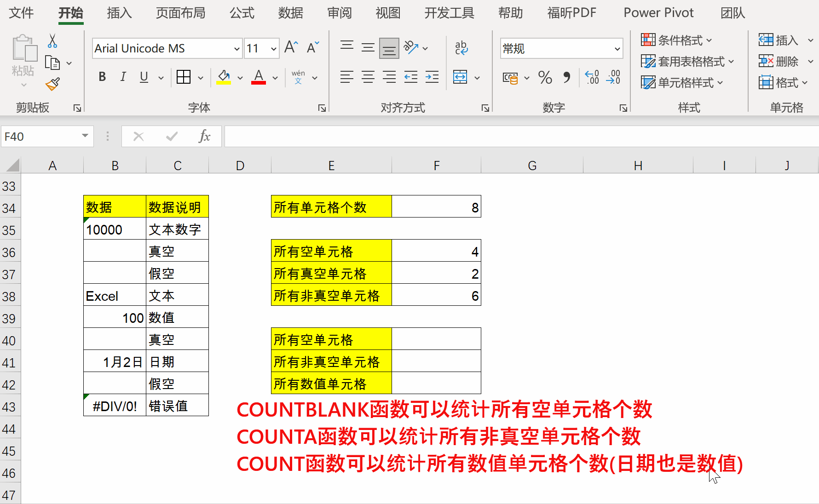This screenshot has width=819, height=504.
Task: Click Decrease Decimal icon
Action: [x=613, y=78]
